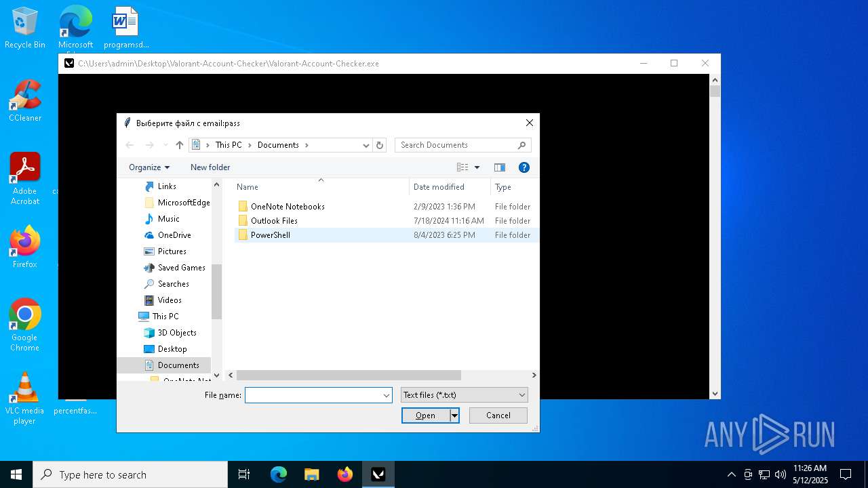Select OneDrive in the navigation pane
This screenshot has width=868, height=488.
[x=174, y=235]
